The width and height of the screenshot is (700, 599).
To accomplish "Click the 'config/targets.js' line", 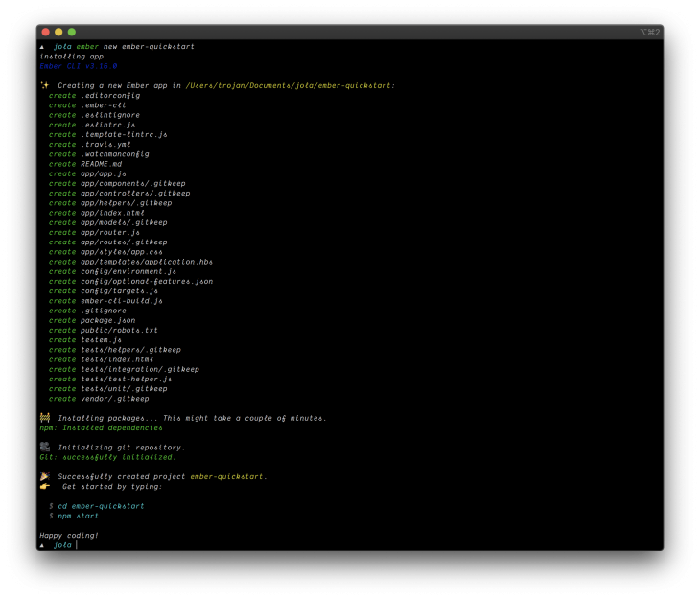I will pos(104,291).
